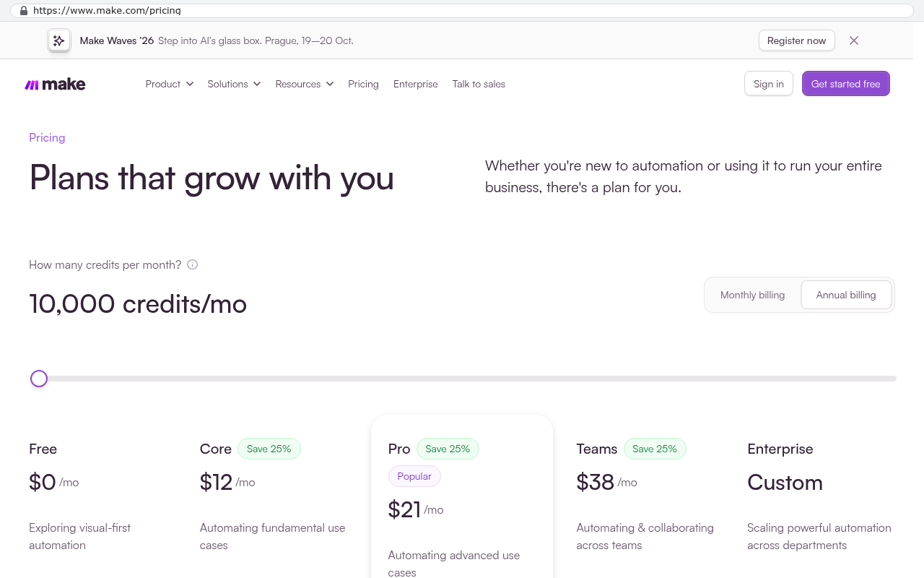924x578 pixels.
Task: Select Monthly billing option
Action: [752, 295]
